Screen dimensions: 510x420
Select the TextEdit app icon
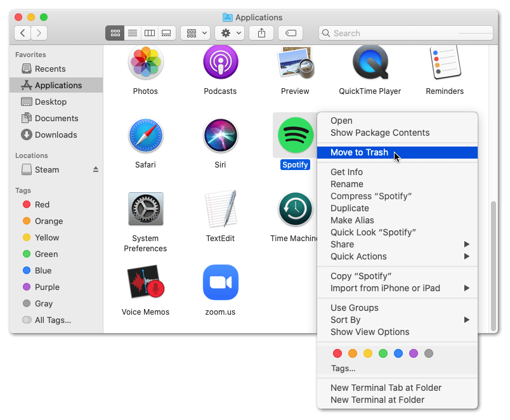pos(221,209)
